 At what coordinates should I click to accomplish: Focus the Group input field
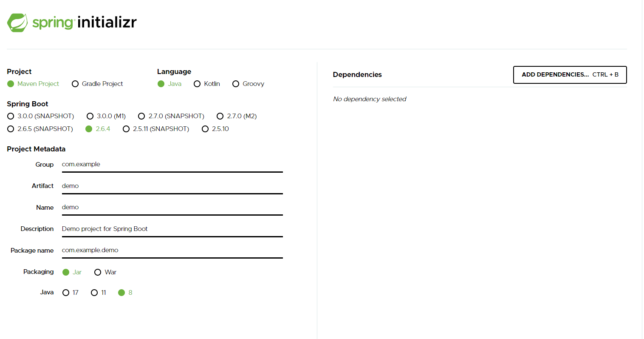click(172, 165)
